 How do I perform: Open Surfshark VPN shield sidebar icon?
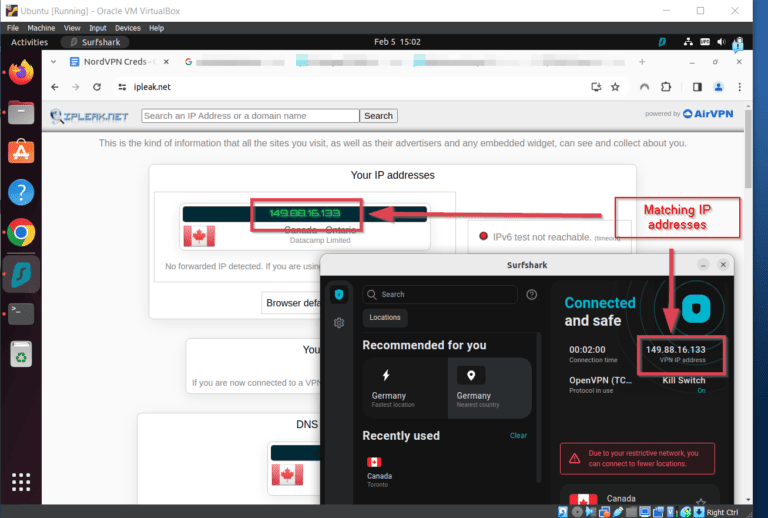click(x=339, y=294)
